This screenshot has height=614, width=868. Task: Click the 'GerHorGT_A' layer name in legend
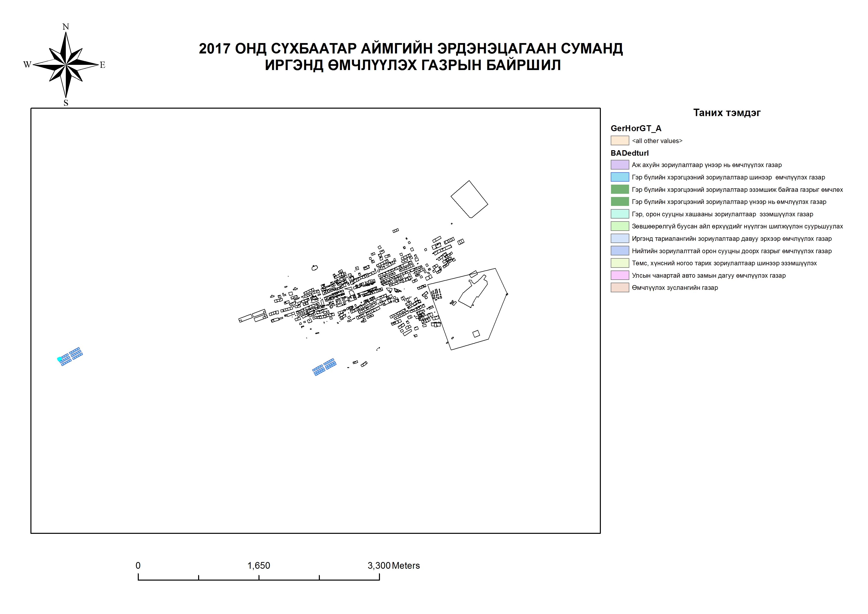coord(636,129)
